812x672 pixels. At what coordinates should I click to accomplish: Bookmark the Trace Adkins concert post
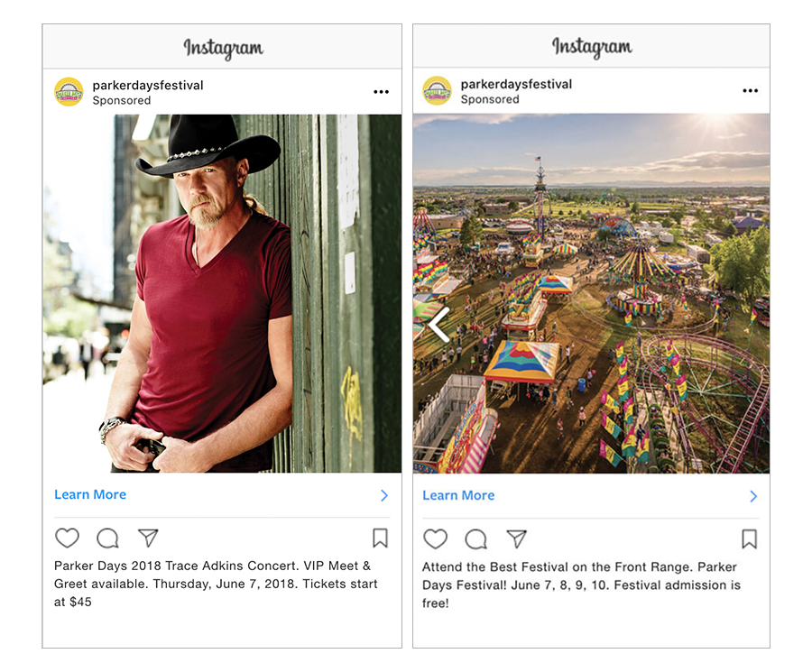click(380, 538)
